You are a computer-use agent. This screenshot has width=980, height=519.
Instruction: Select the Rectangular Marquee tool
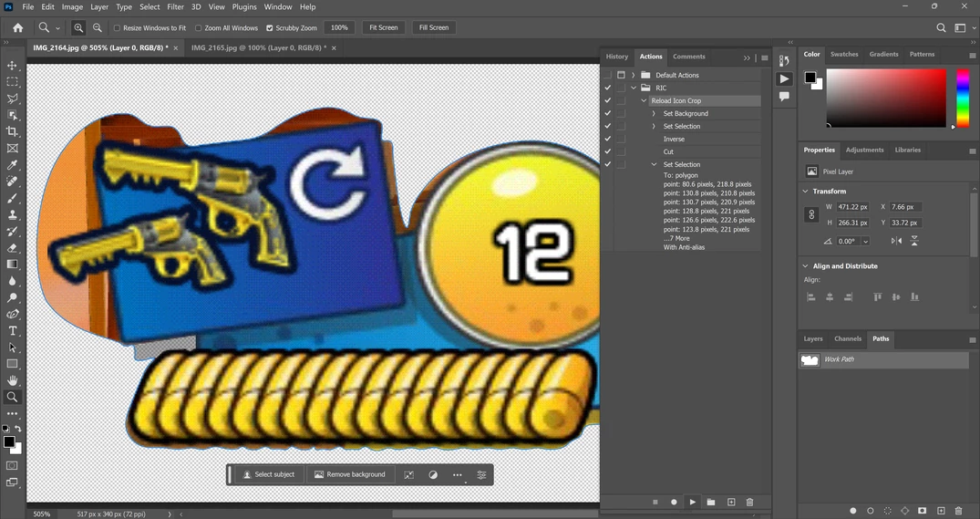click(x=12, y=82)
